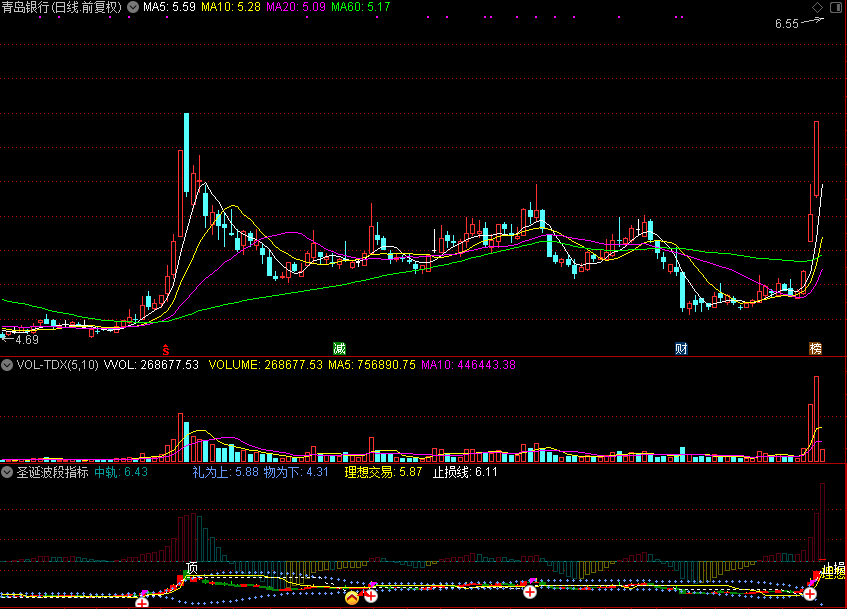Click the red S signal marker

(166, 350)
